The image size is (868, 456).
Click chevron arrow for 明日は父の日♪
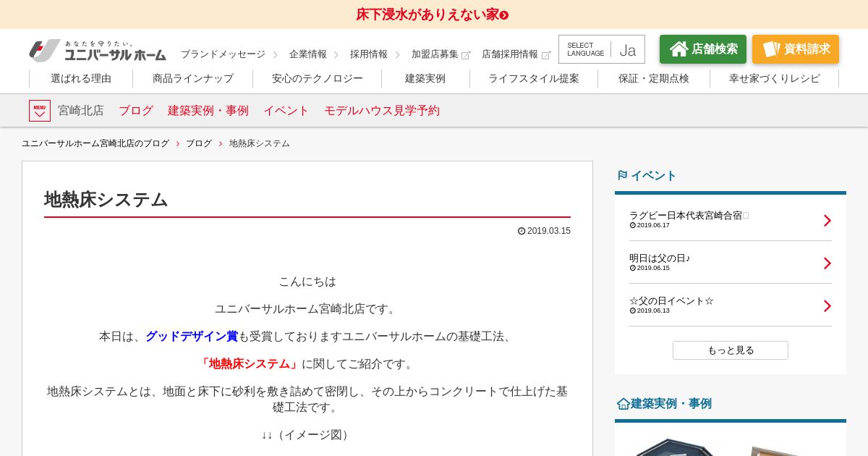pos(827,263)
